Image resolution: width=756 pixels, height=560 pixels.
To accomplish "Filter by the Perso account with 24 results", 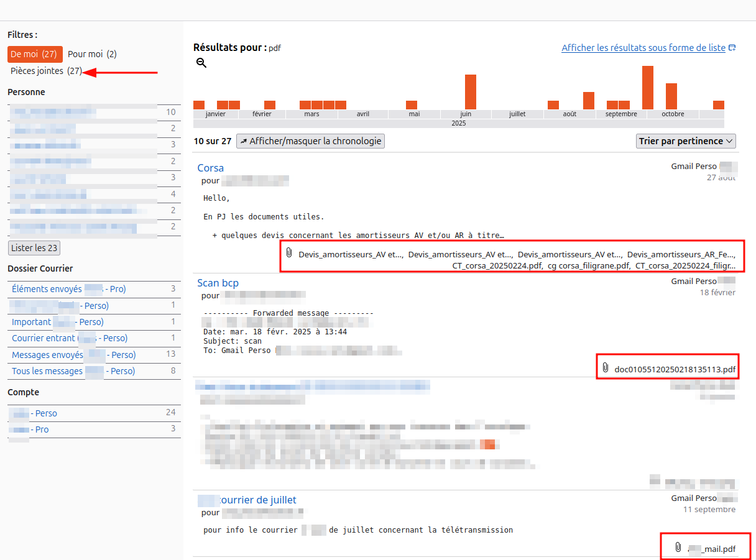I will [x=94, y=413].
